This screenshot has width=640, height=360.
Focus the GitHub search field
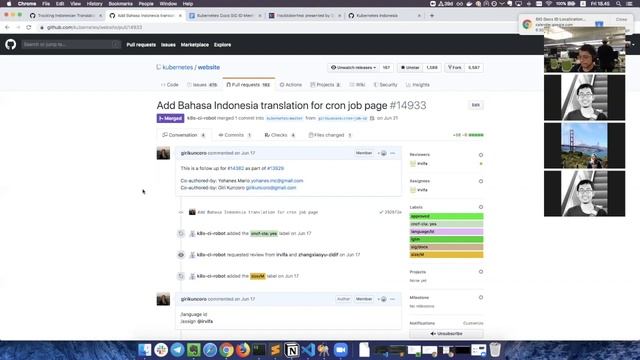click(71, 44)
